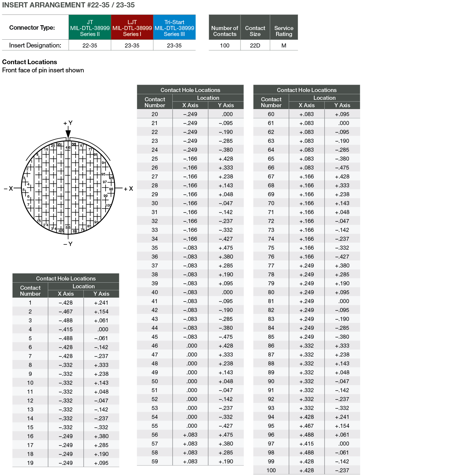Click the –Y axis label below the diagram
Image resolution: width=454 pixels, height=476 pixels.
(x=68, y=244)
